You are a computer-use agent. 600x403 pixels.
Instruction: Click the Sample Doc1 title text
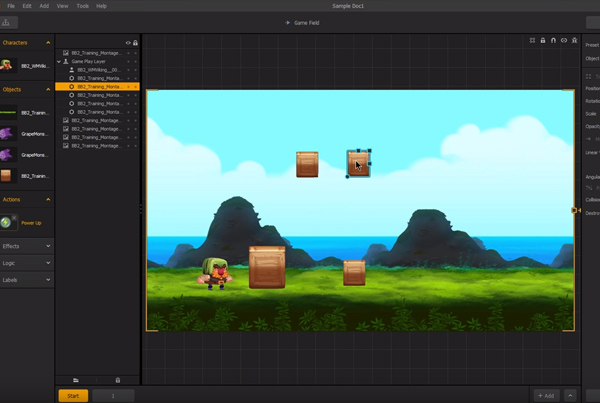click(348, 6)
